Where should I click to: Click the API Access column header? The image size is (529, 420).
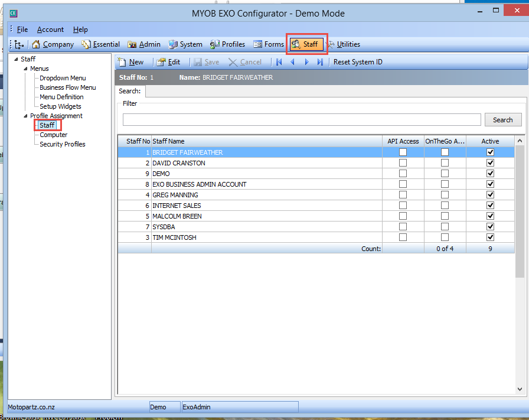point(403,141)
